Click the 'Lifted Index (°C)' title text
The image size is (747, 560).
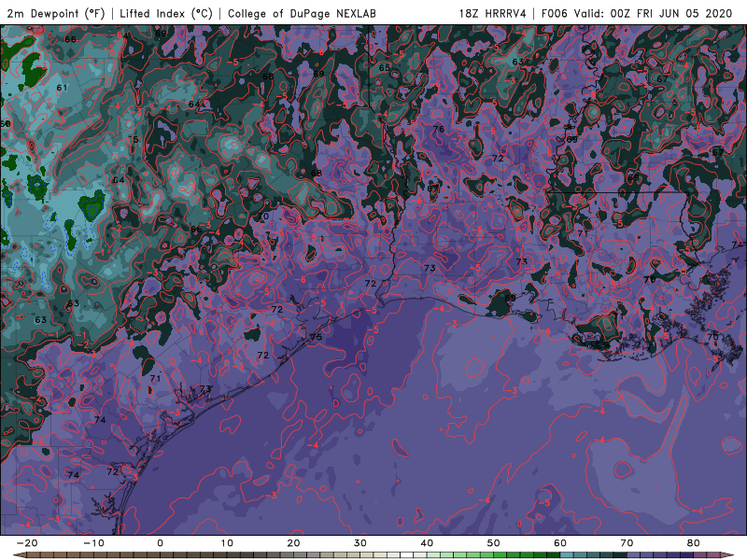click(x=166, y=13)
